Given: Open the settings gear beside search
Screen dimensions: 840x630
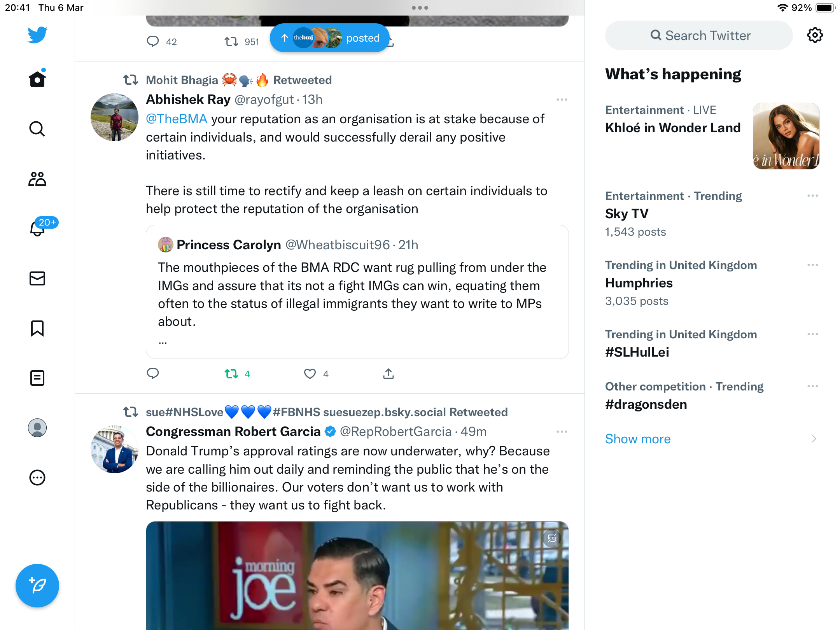Looking at the screenshot, I should tap(815, 35).
